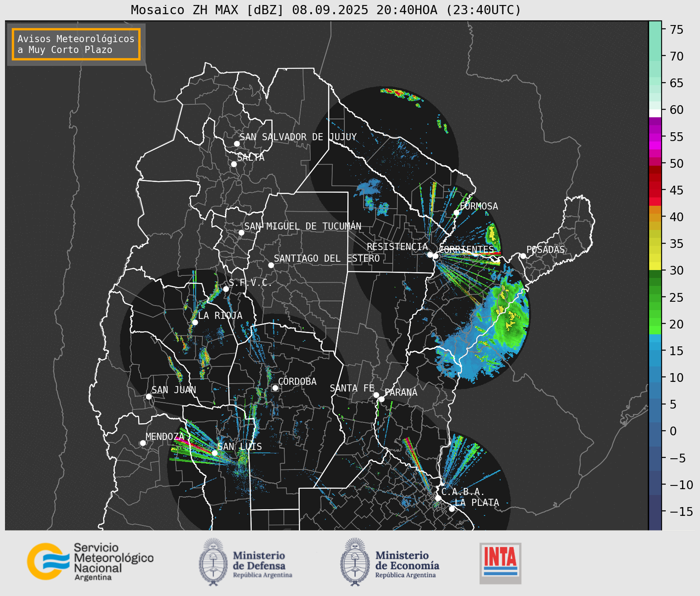Image resolution: width=700 pixels, height=596 pixels.
Task: Click the La Rioja city marker dot
Action: [x=195, y=322]
